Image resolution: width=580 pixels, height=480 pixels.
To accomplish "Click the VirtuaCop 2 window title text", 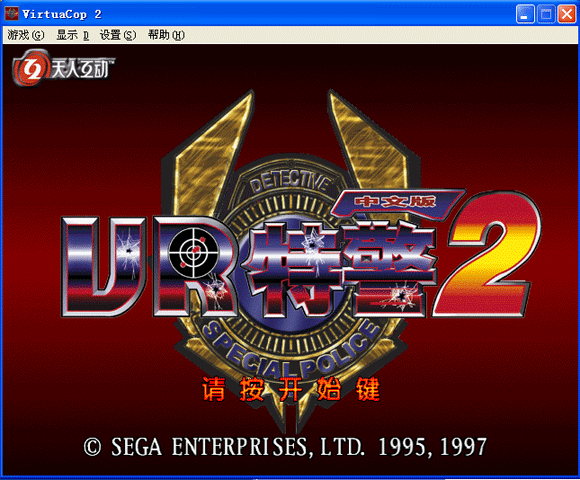I will pos(61,14).
